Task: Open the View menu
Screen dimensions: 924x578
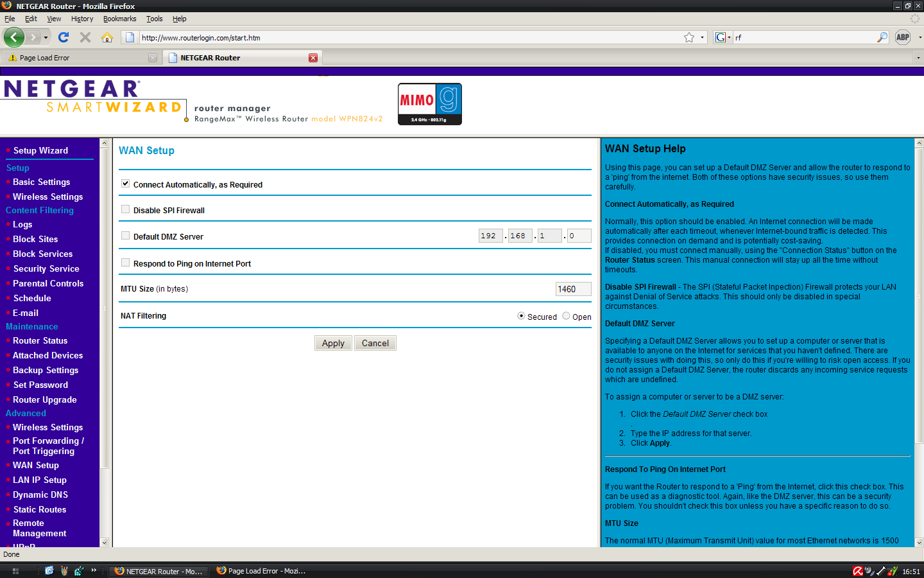Action: coord(54,19)
